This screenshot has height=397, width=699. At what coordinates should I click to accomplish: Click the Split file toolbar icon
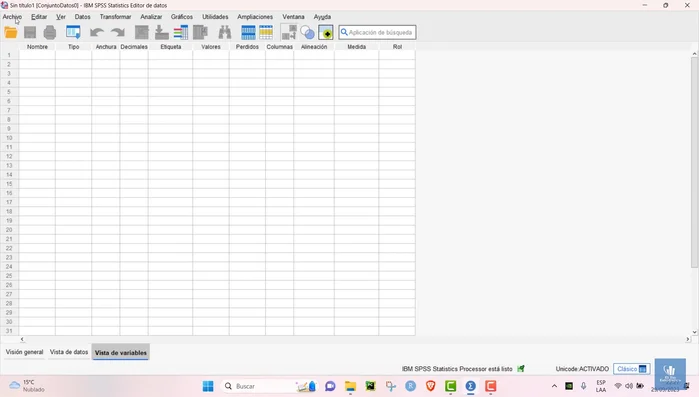tap(289, 33)
